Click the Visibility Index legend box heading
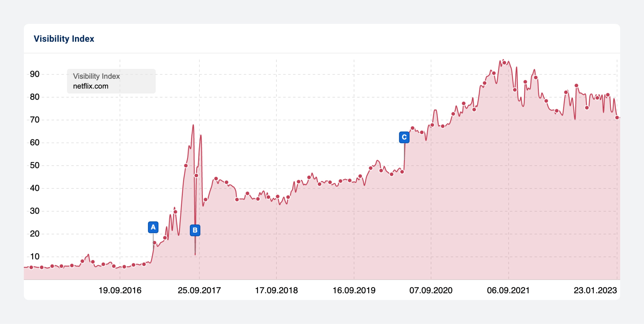The height and width of the screenshot is (324, 644). [x=96, y=76]
